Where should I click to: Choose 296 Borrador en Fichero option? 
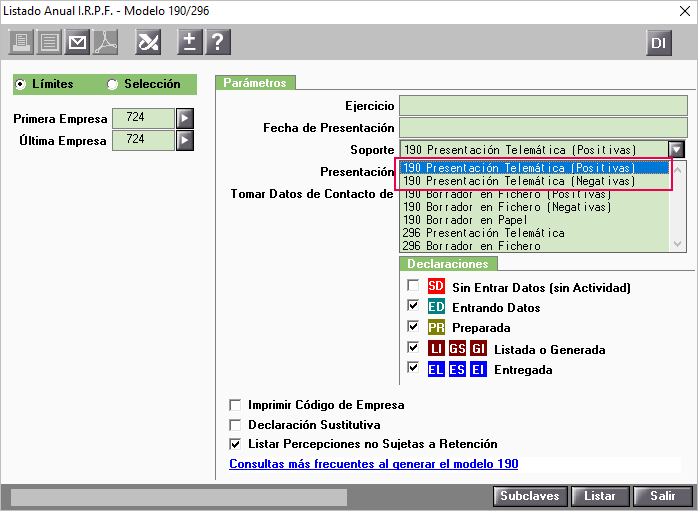[x=534, y=246]
